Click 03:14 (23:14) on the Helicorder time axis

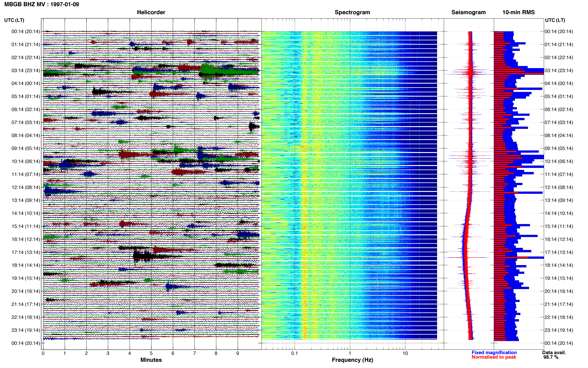point(26,71)
